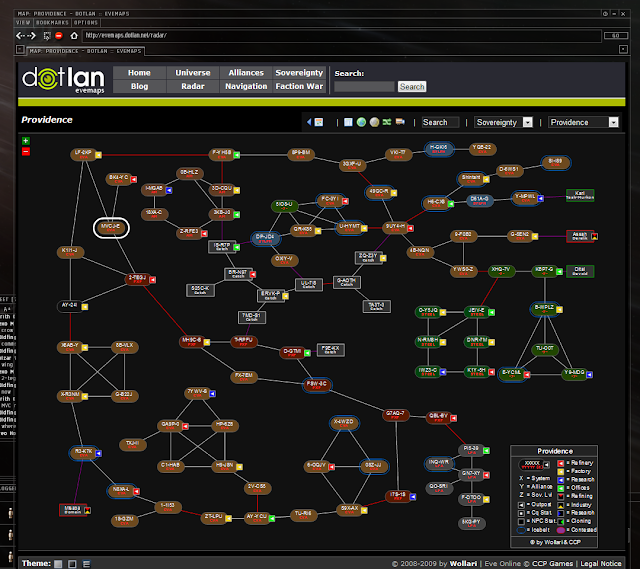Screen dimensions: 640x569
Task: Click the green shuffle arrows icon in the map toolbar
Action: [387, 122]
